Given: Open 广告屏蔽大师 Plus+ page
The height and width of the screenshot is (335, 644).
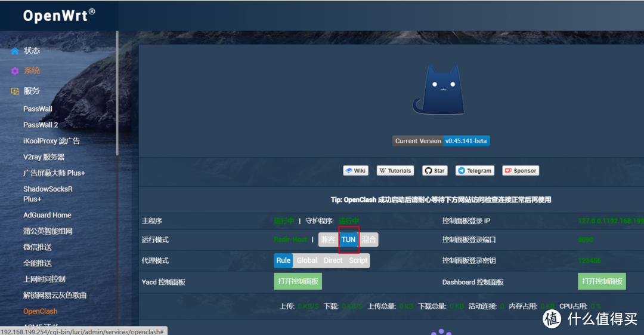Looking at the screenshot, I should [54, 173].
